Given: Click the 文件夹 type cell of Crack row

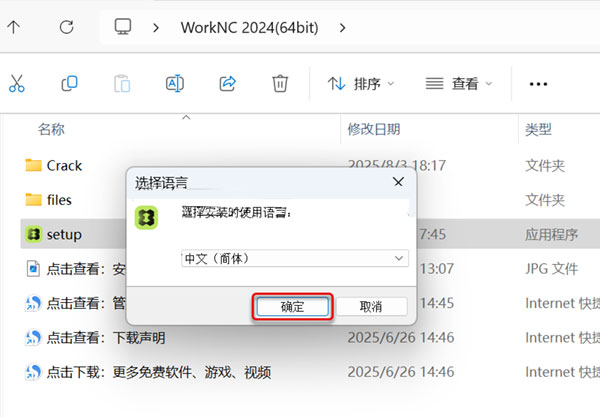Looking at the screenshot, I should 545,166.
